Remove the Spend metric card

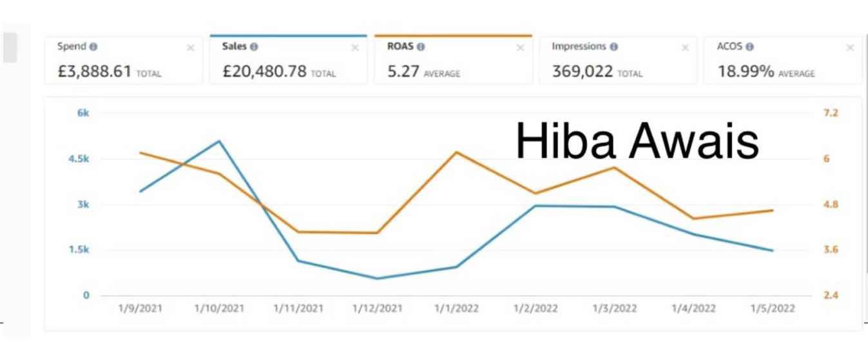(x=190, y=48)
